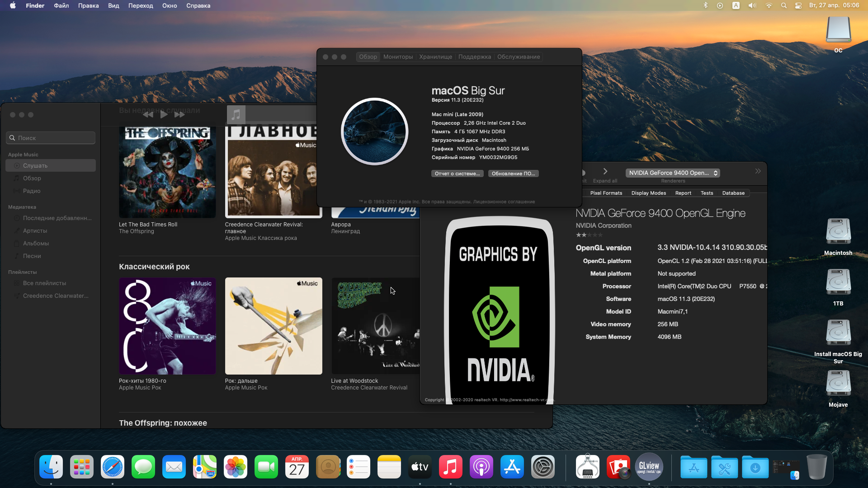Viewport: 868px width, 488px height.
Task: Open Лицензионное соглашение link
Action: 504,202
